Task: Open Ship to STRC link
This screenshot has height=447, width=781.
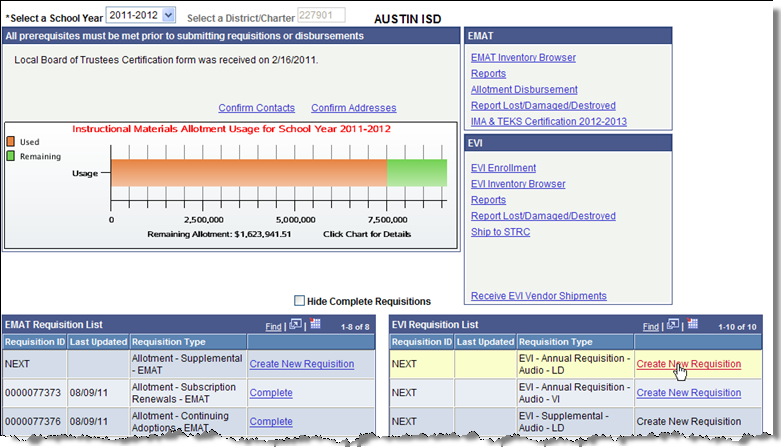Action: [x=501, y=232]
